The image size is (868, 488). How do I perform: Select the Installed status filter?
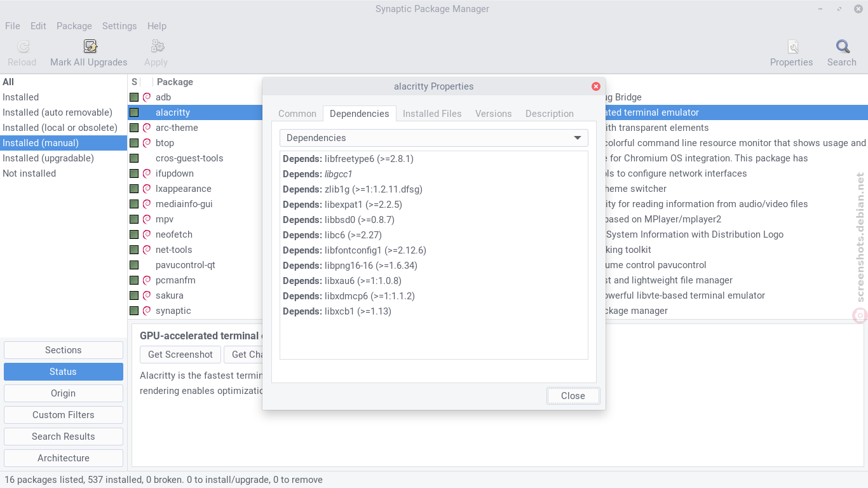tap(64, 97)
